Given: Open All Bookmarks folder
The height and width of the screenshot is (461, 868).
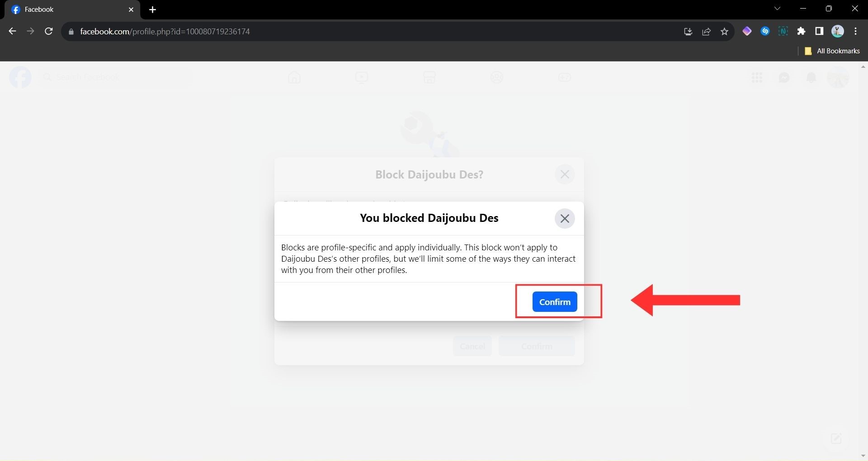Looking at the screenshot, I should click(832, 51).
